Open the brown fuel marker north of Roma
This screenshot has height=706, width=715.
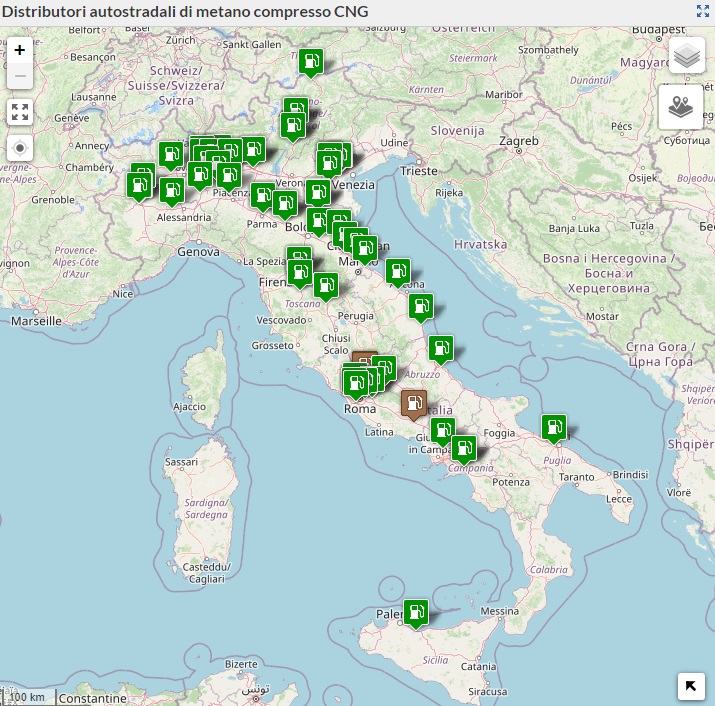[365, 357]
